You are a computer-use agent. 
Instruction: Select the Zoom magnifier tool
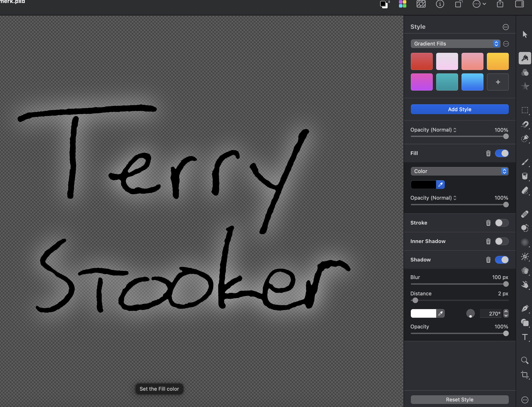524,360
